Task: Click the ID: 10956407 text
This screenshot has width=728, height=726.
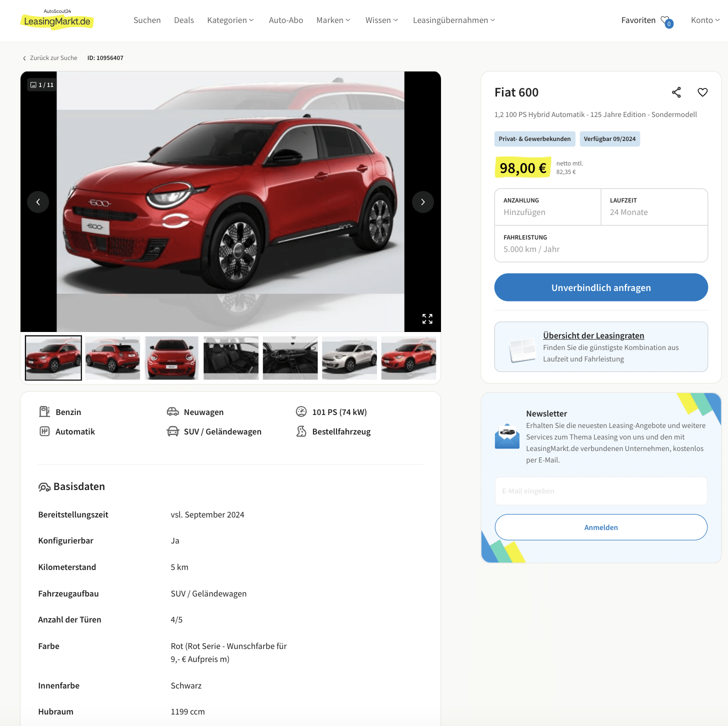Action: pos(105,58)
